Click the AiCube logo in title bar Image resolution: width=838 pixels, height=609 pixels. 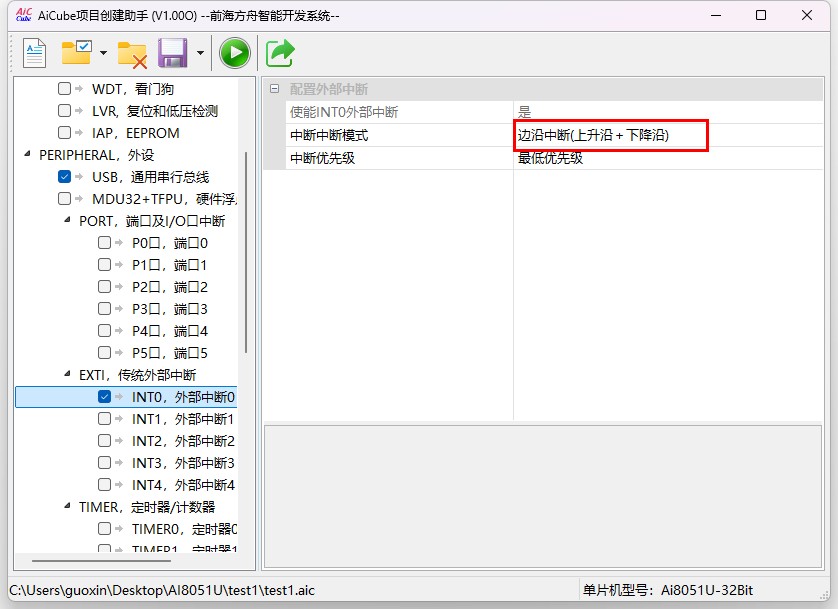(x=24, y=15)
